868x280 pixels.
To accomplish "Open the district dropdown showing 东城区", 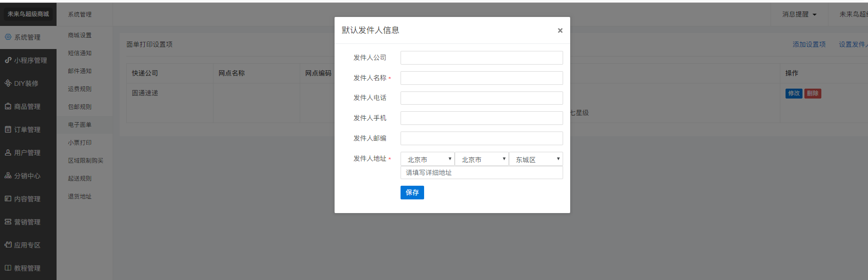I will coord(536,159).
